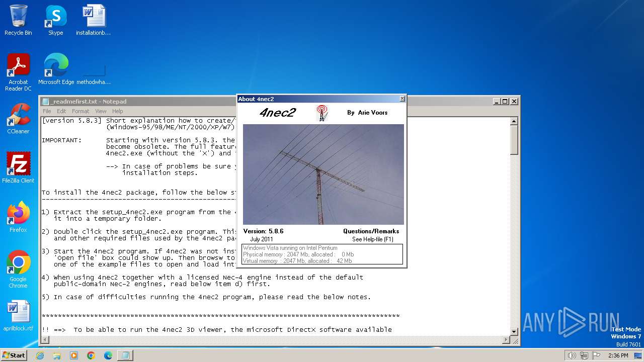The height and width of the screenshot is (362, 644).
Task: Open the Notepad File menu
Action: [x=47, y=111]
